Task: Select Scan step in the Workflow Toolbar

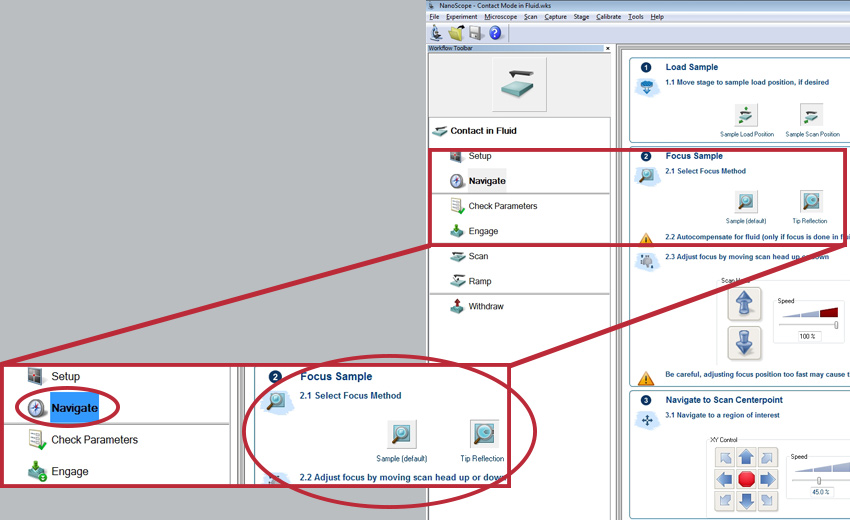Action: (478, 256)
